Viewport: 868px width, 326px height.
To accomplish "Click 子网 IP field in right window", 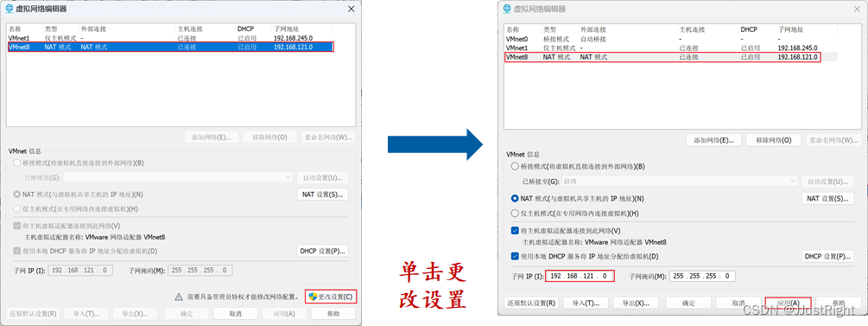I will click(x=580, y=276).
